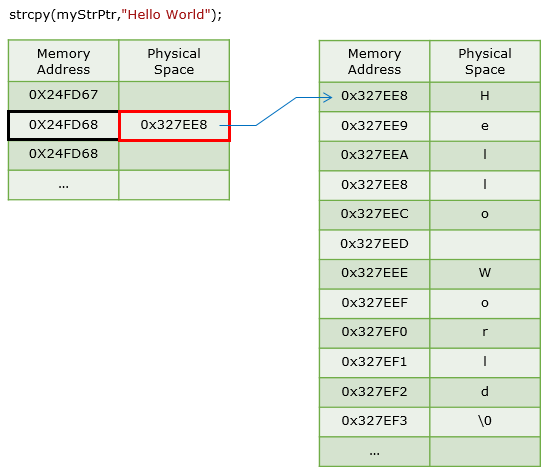This screenshot has width=549, height=475.
Task: Select the empty space cell beside 0x327EED
Action: point(485,244)
